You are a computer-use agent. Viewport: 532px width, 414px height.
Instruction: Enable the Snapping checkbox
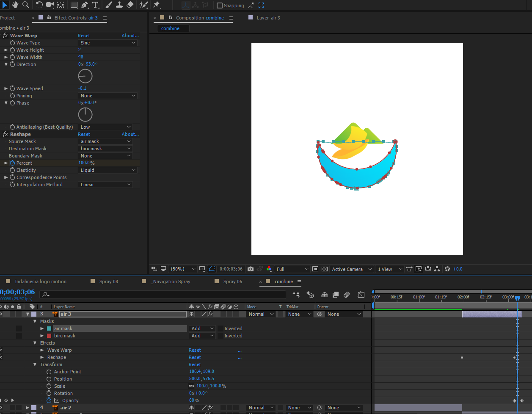pos(221,5)
